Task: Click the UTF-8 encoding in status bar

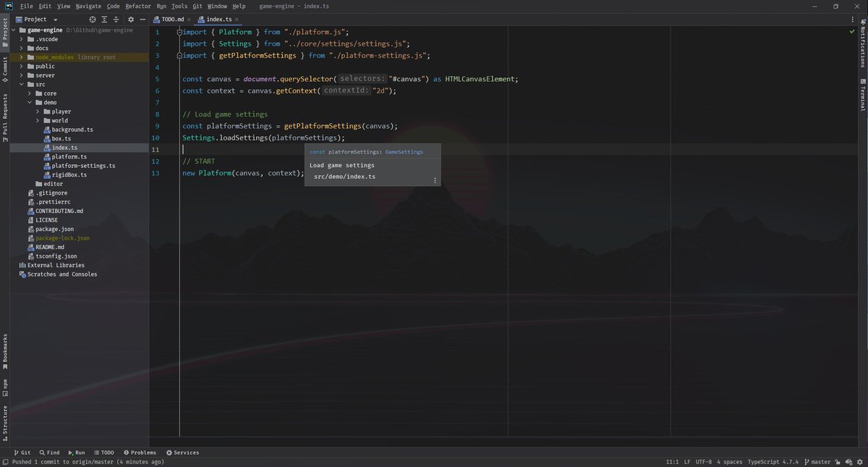Action: tap(703, 462)
